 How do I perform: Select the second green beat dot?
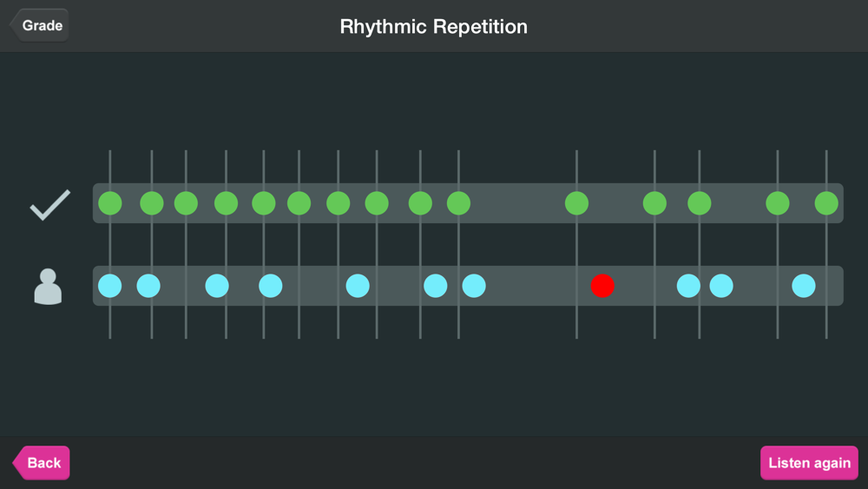152,203
